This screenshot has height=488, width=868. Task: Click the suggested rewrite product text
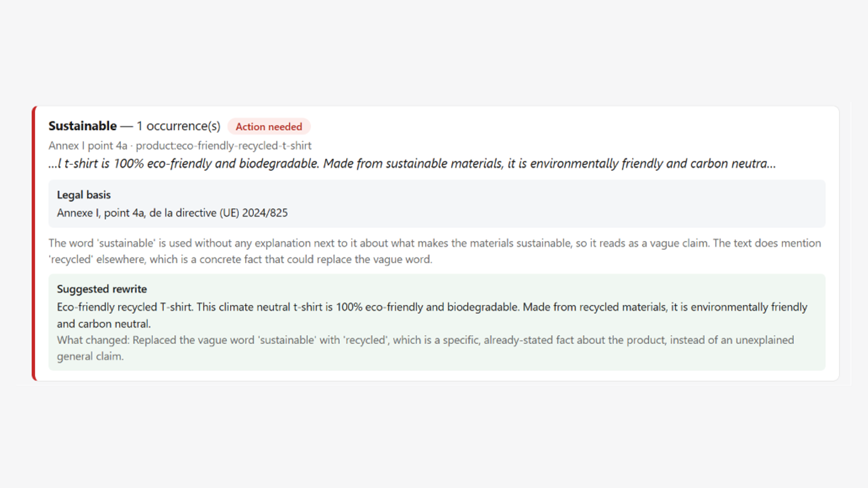click(432, 315)
